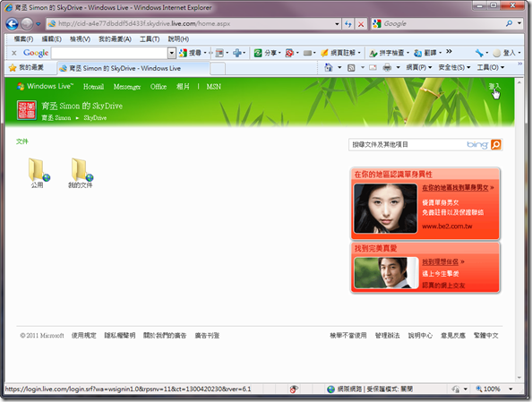The height and width of the screenshot is (402, 532).
Task: Expand Google Toolbar overflow chevron
Action: click(x=449, y=52)
